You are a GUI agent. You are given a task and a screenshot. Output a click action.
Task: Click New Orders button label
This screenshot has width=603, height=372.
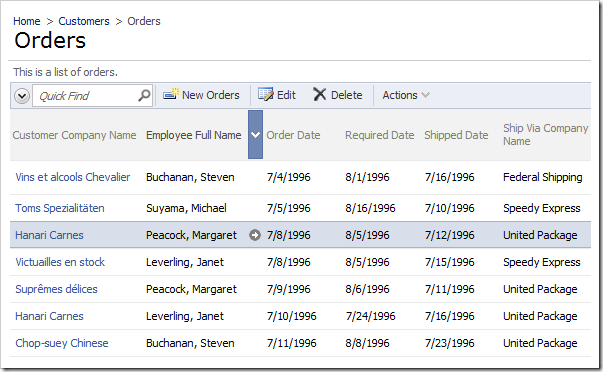coord(211,95)
